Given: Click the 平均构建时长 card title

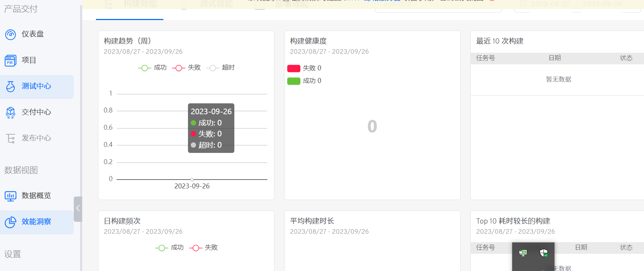Looking at the screenshot, I should coord(312,221).
